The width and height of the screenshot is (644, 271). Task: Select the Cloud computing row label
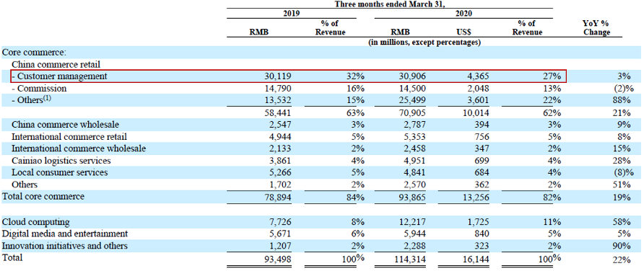pos(35,222)
